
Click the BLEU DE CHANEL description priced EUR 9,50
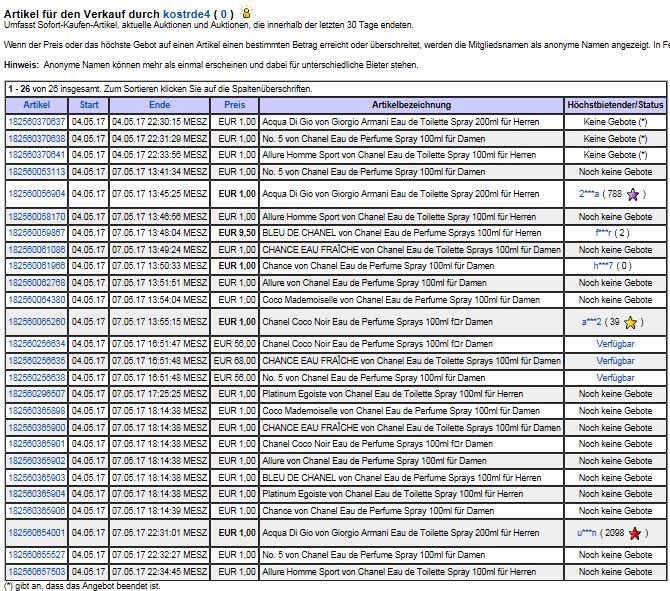point(402,233)
